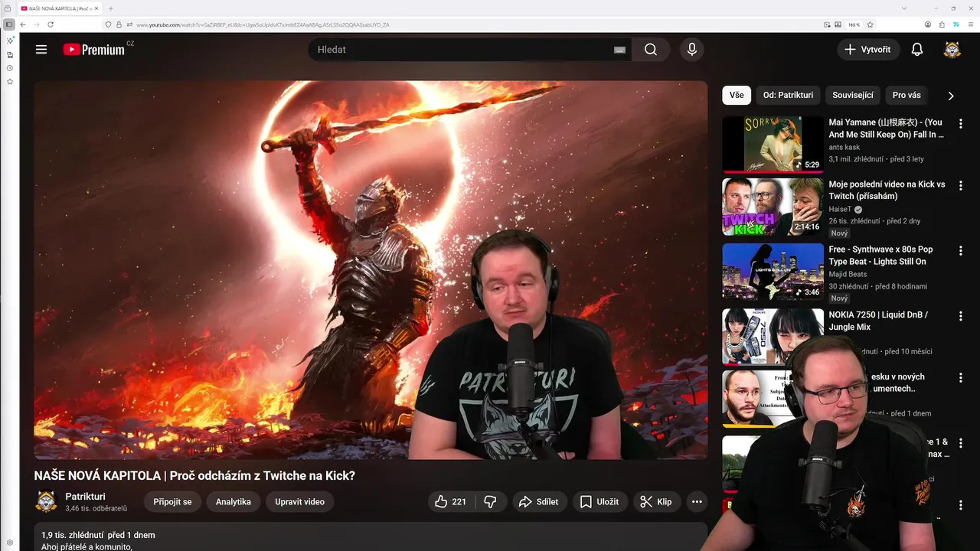Click the main video player

tap(371, 270)
